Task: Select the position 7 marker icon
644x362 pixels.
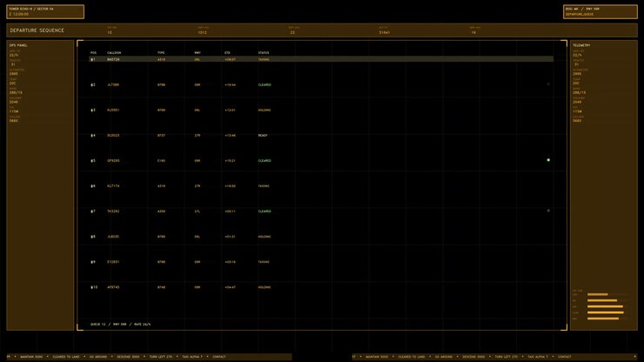Action: coord(91,211)
